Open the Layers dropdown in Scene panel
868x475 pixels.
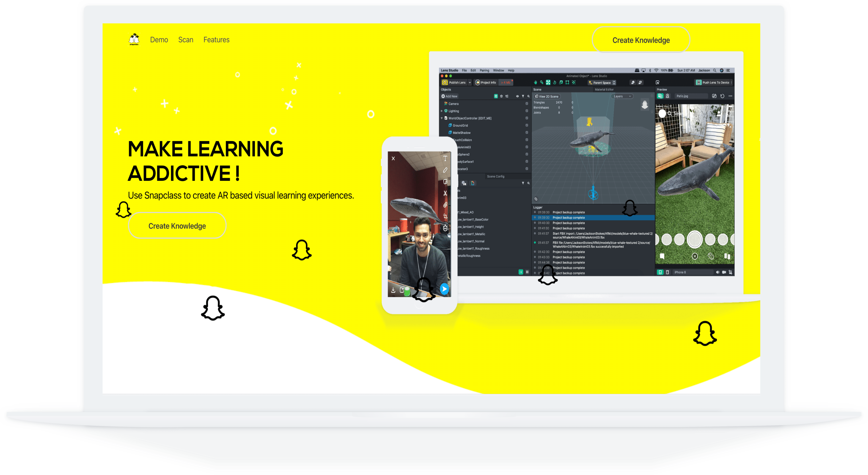pyautogui.click(x=622, y=96)
